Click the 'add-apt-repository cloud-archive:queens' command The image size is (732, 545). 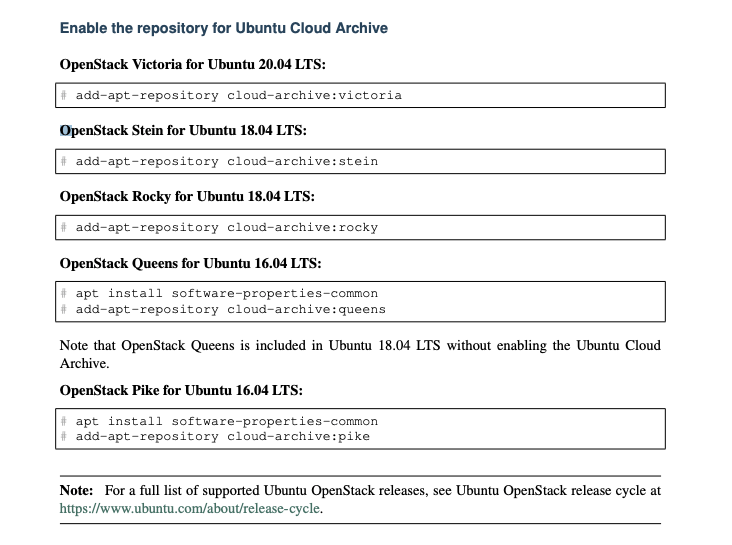click(x=231, y=309)
